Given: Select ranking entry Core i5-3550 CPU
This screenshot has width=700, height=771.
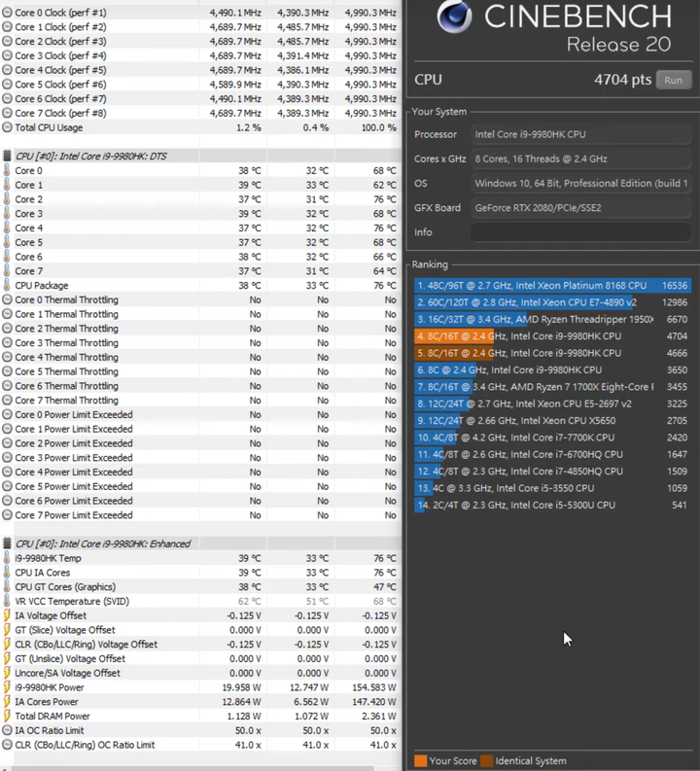Looking at the screenshot, I should [x=552, y=488].
